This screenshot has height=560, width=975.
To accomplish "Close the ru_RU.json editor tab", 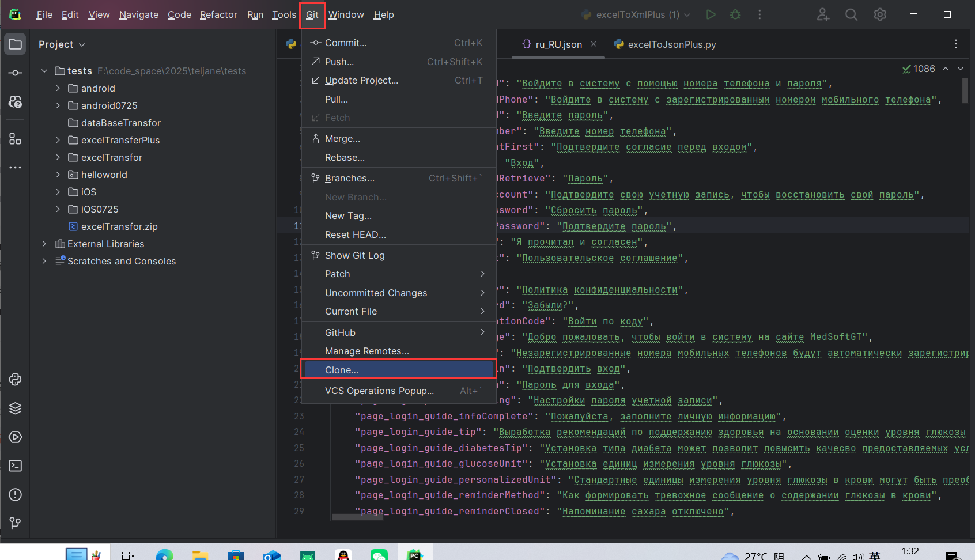I will 594,44.
